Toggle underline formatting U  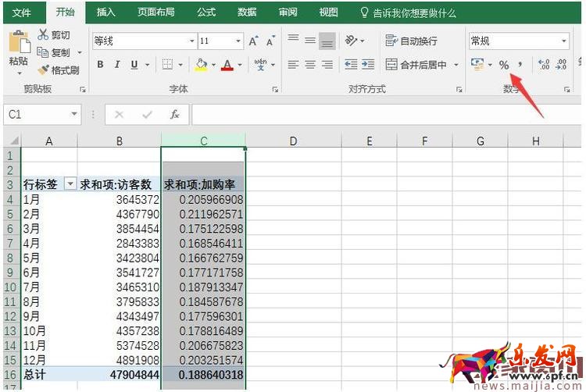pyautogui.click(x=134, y=65)
